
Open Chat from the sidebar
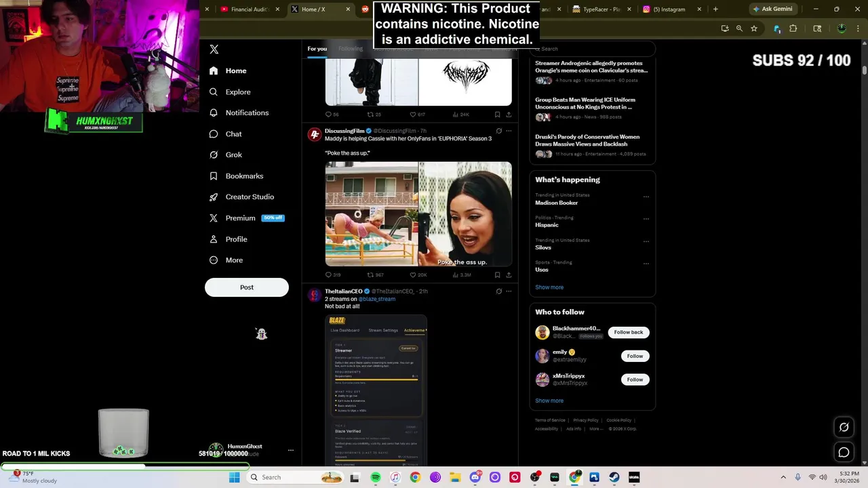(225, 134)
